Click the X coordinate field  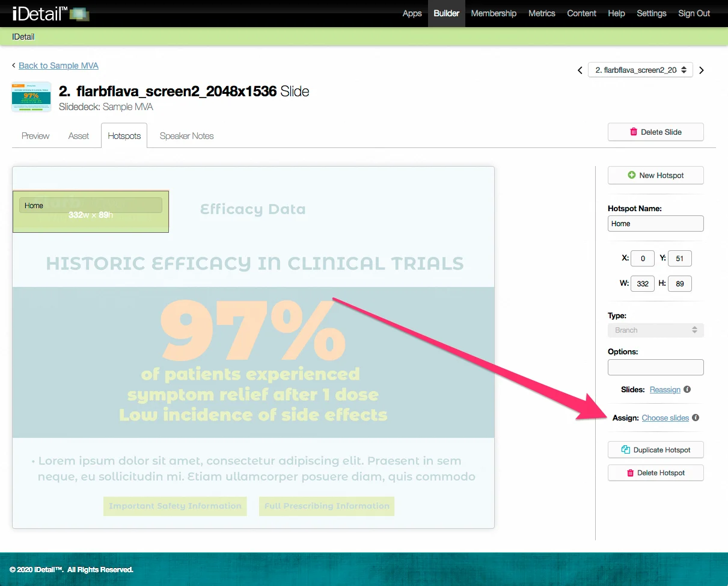tap(643, 259)
